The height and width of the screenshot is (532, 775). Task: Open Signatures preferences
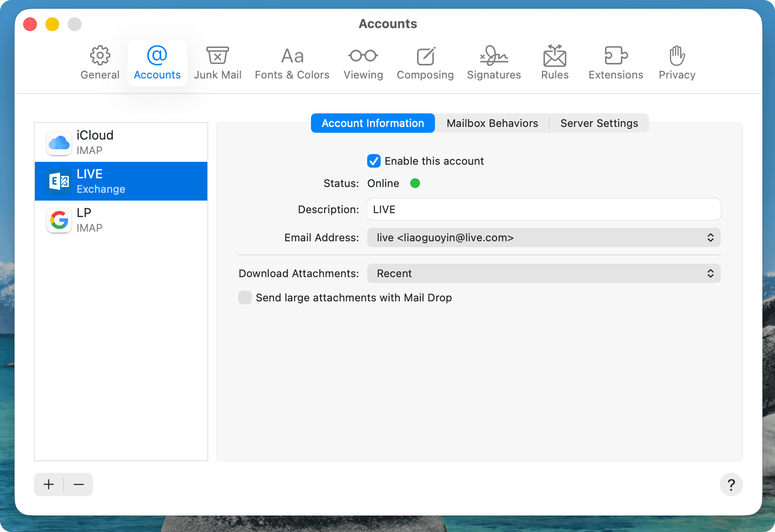tap(494, 63)
